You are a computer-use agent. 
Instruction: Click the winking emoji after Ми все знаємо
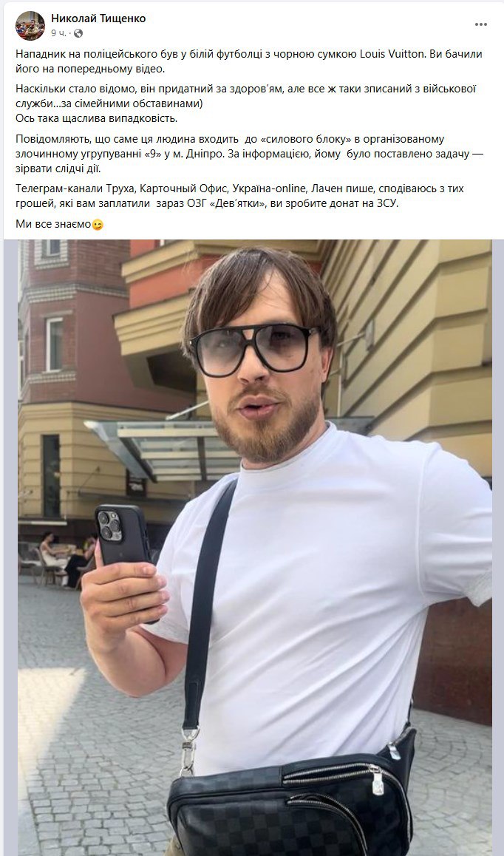tap(98, 224)
